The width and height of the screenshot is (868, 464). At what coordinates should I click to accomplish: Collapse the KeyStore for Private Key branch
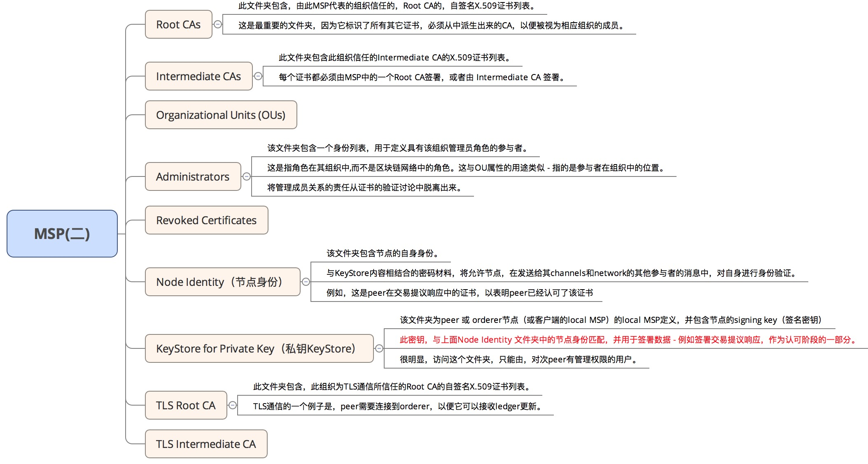click(x=379, y=348)
